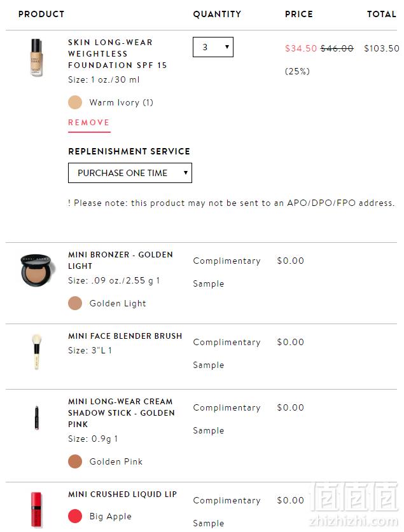404x532 pixels.
Task: Open Skin Long-Wear Weightless Foundation product title
Action: 118,53
